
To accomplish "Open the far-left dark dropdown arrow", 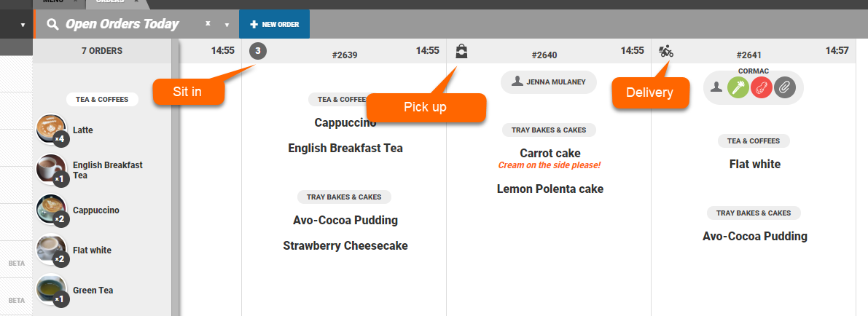I will point(23,25).
